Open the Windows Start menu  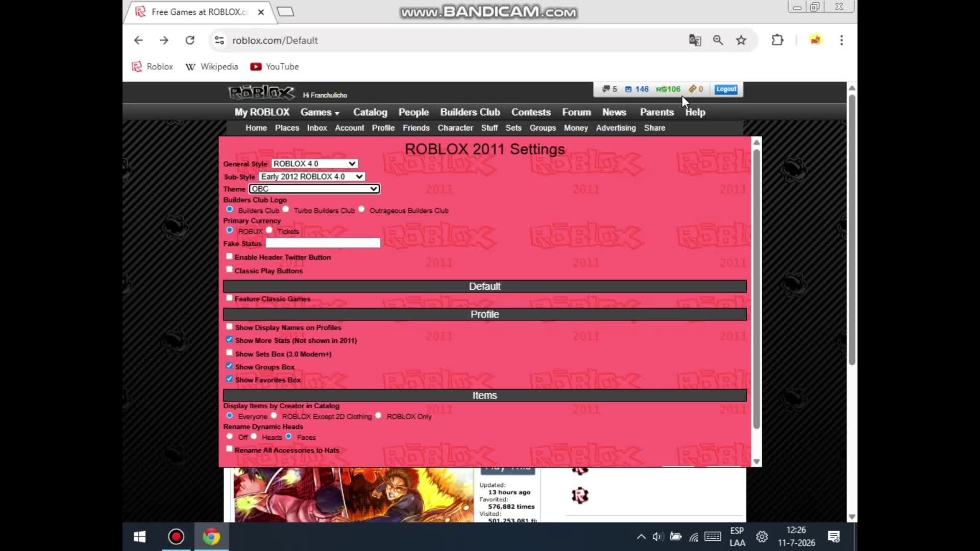click(139, 537)
